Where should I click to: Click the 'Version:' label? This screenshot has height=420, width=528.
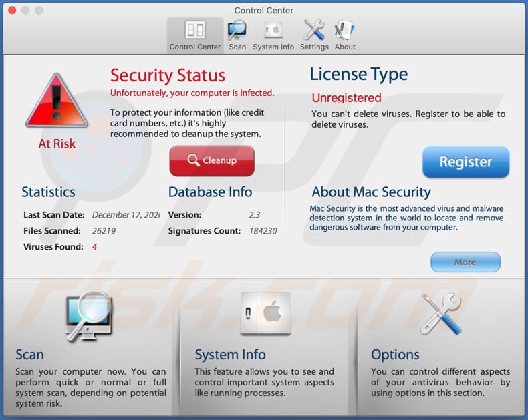coord(184,215)
